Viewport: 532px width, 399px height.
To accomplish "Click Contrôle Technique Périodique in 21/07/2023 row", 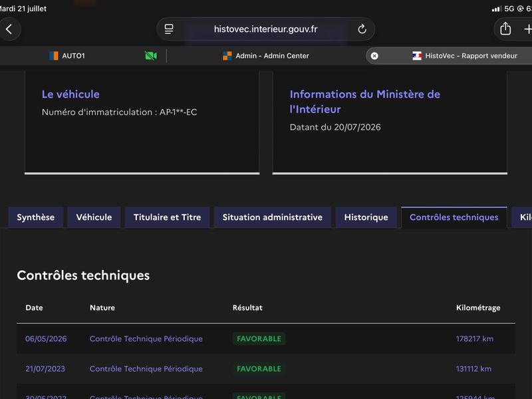I will (x=146, y=369).
